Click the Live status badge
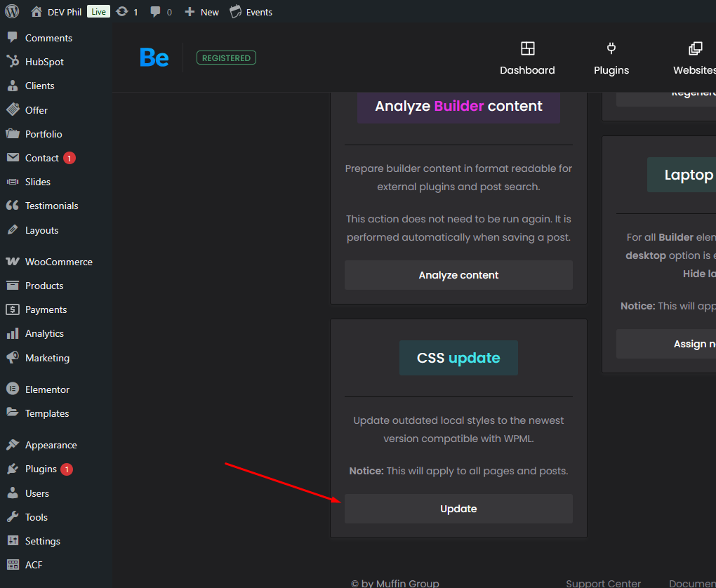The image size is (716, 588). (99, 12)
